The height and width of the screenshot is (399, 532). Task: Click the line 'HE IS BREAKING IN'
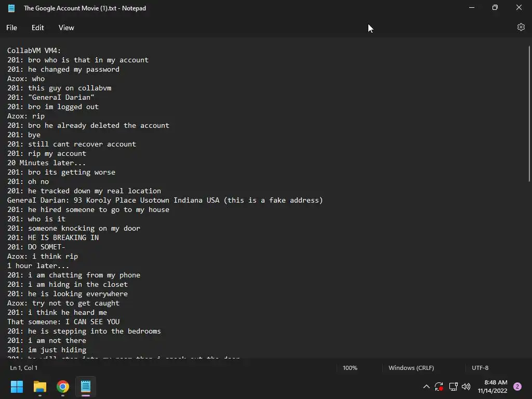tap(53, 237)
